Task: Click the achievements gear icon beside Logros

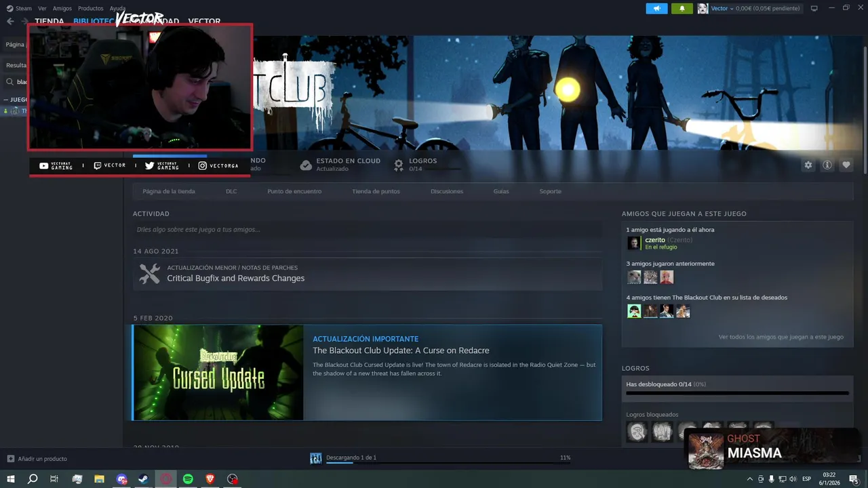Action: click(399, 165)
